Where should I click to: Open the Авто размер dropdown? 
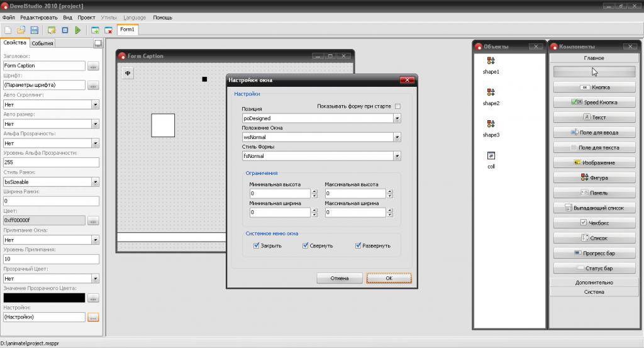[x=96, y=124]
